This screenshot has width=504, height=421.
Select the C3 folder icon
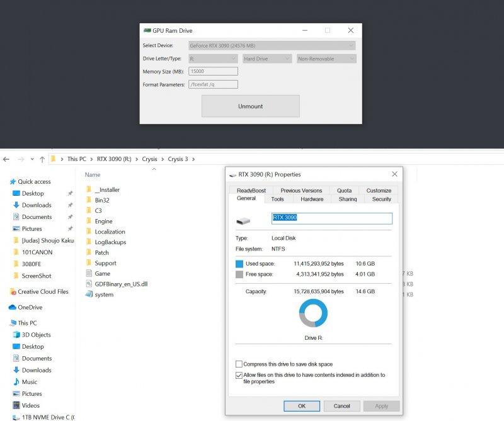(89, 210)
